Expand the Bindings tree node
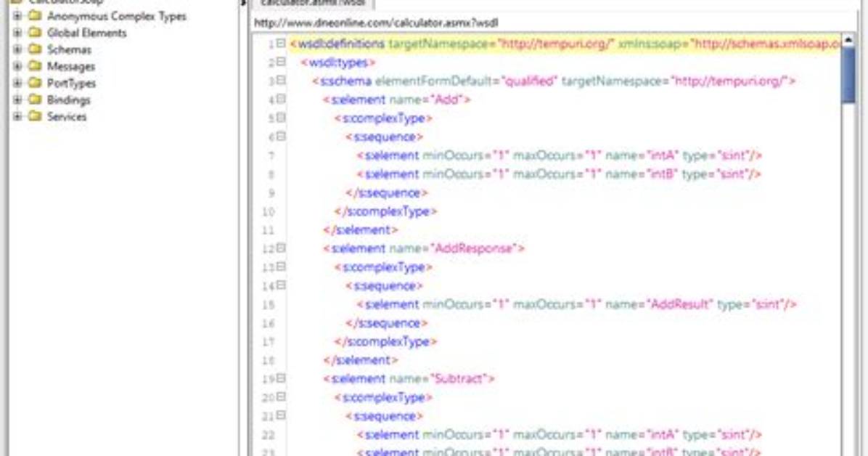The width and height of the screenshot is (868, 456). click(x=17, y=99)
